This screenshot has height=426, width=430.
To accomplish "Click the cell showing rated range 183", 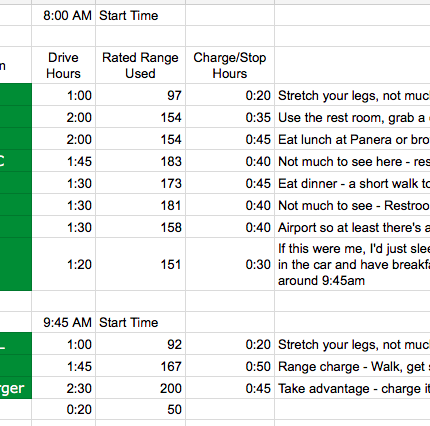I will (140, 161).
